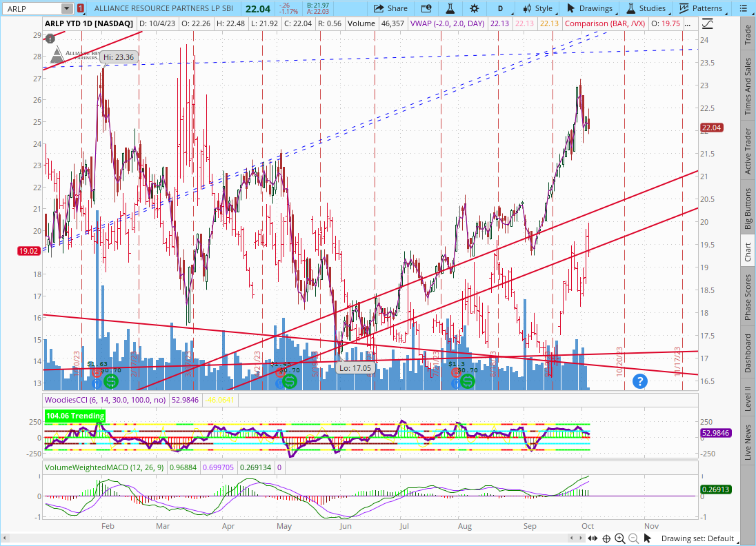Click the D daily timeframe button
The width and height of the screenshot is (756, 546).
500,8
